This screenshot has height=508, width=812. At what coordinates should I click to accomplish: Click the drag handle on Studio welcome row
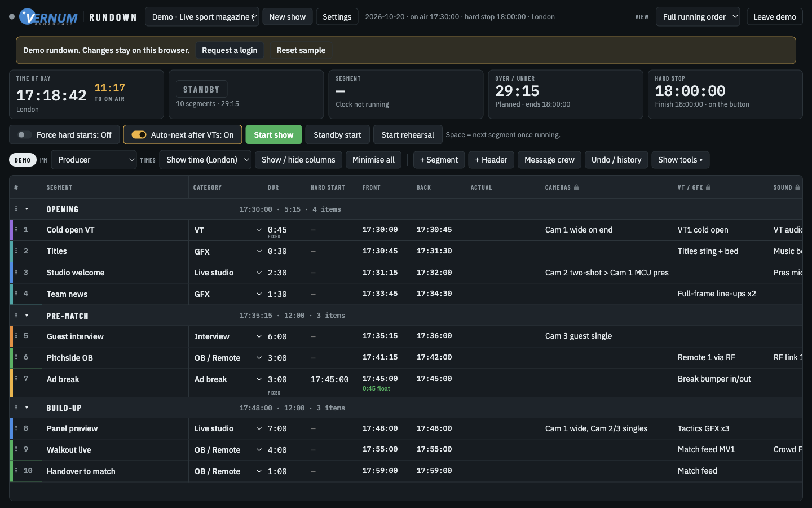(16, 273)
